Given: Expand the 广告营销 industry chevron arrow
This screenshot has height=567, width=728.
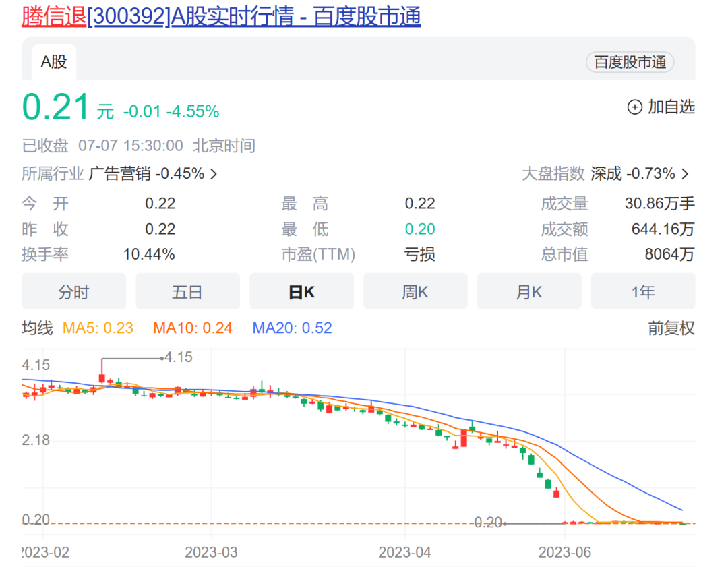Looking at the screenshot, I should (214, 174).
